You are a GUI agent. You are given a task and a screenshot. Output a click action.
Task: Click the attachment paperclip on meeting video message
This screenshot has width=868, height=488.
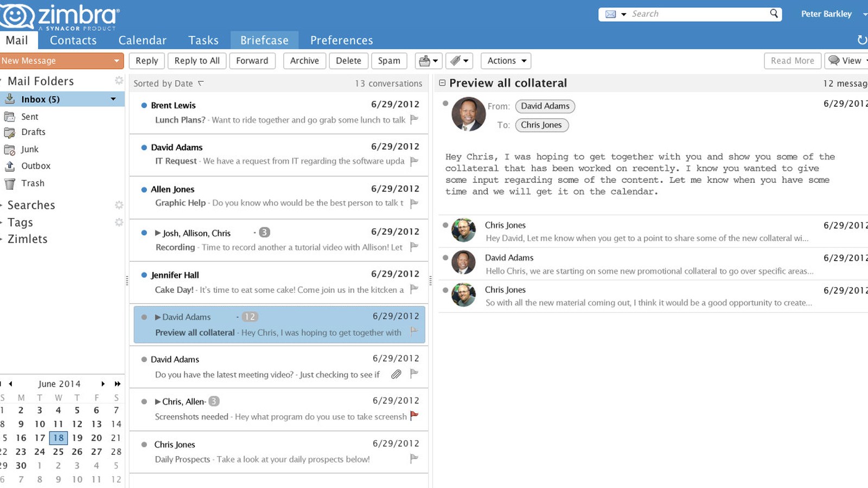(397, 374)
